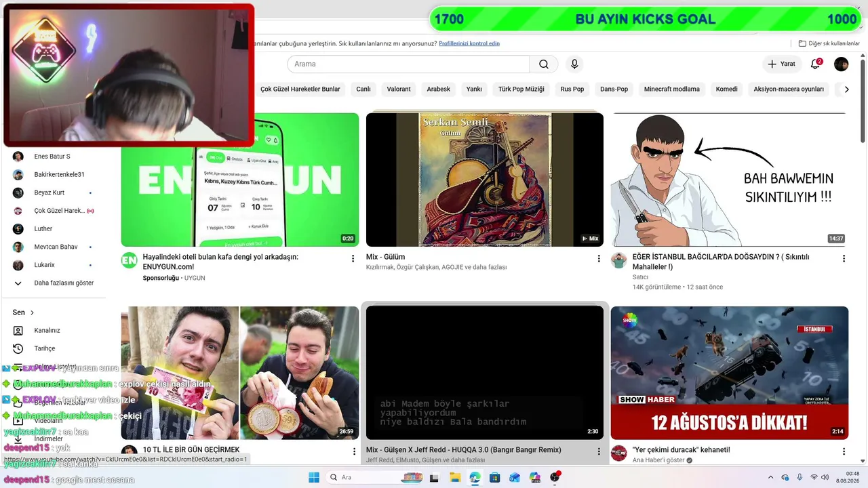The image size is (868, 488).
Task: Play the Serkan Şemli Gülüm mix thumbnail
Action: [485, 180]
